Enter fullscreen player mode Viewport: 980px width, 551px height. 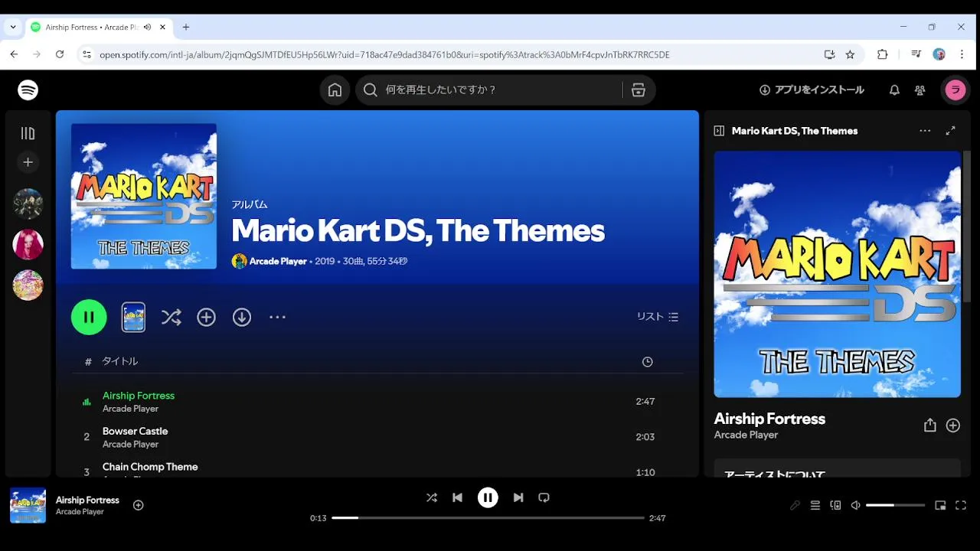coord(961,505)
